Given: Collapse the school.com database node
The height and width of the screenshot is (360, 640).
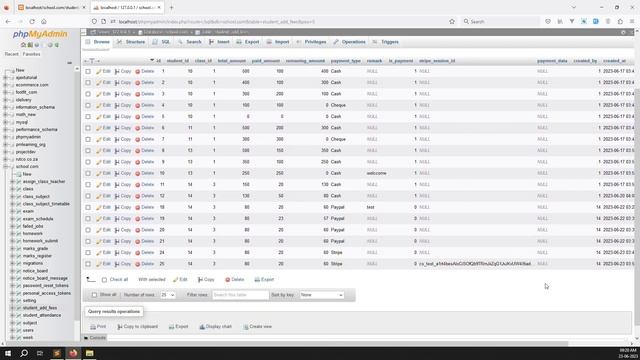Looking at the screenshot, I should pos(5,167).
